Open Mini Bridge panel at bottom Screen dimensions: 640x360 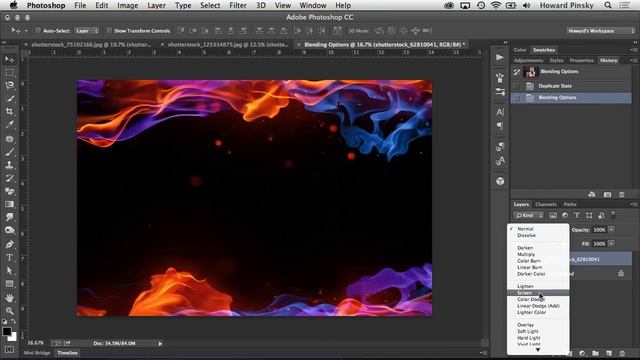37,353
